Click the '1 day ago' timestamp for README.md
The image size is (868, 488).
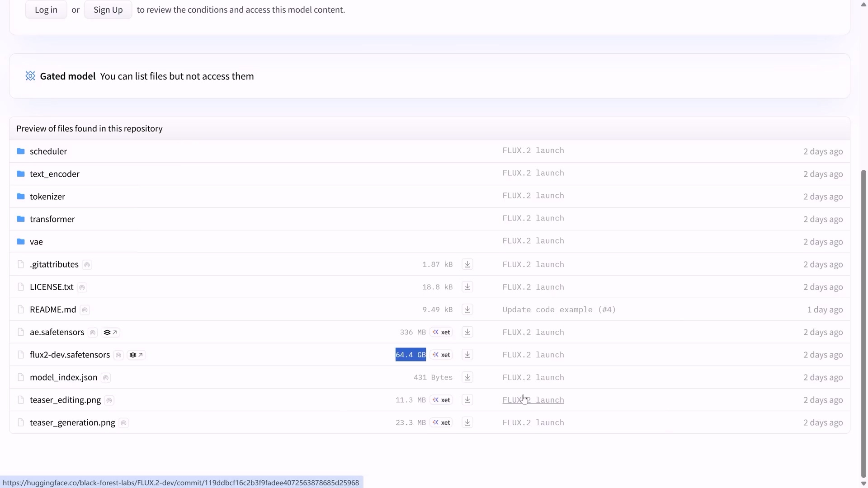coord(825,310)
